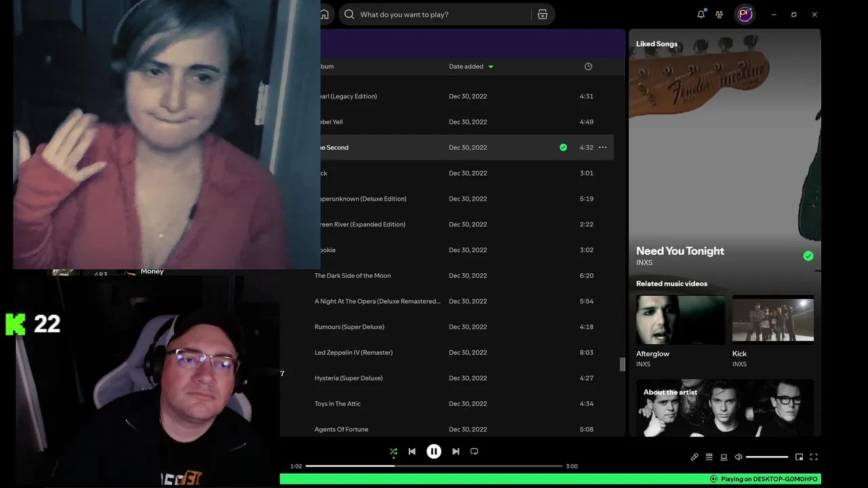This screenshot has height=488, width=868.
Task: Seek within the song progress bar
Action: (x=434, y=466)
